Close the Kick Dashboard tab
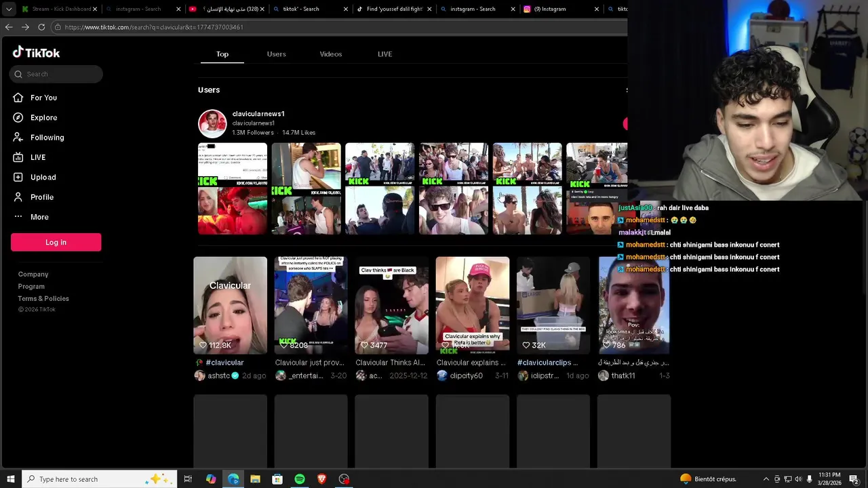The image size is (868, 488). point(95,9)
